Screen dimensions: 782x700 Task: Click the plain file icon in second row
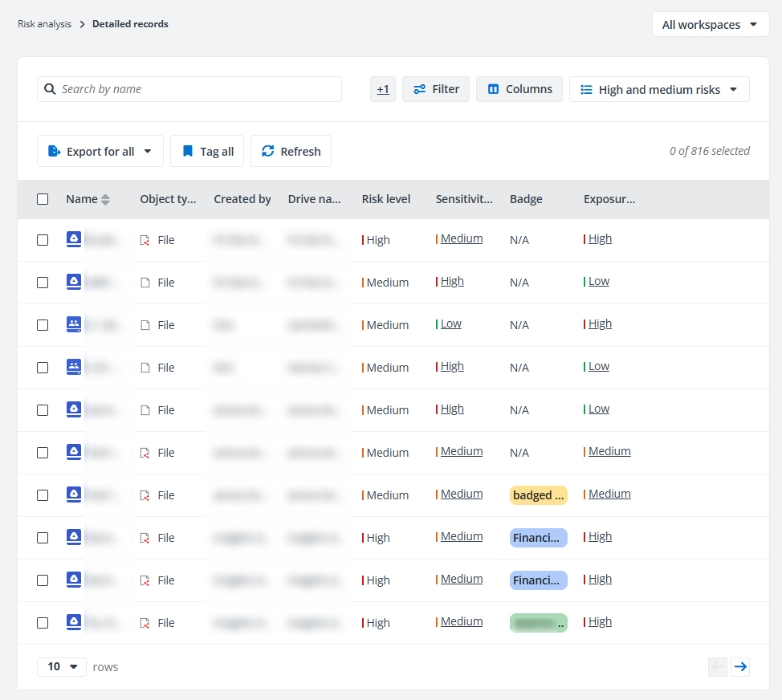[145, 283]
